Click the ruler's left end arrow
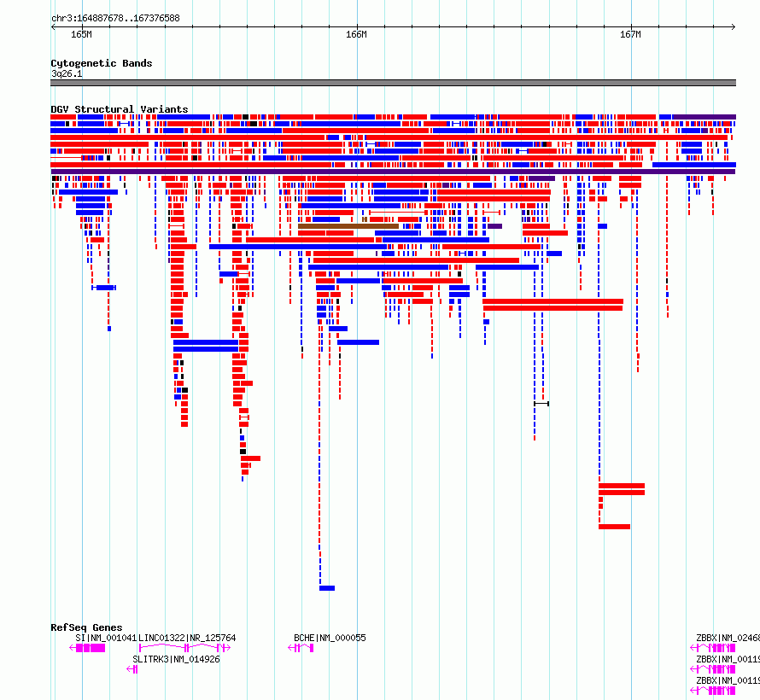Screen dimensions: 760x700 pos(53,26)
